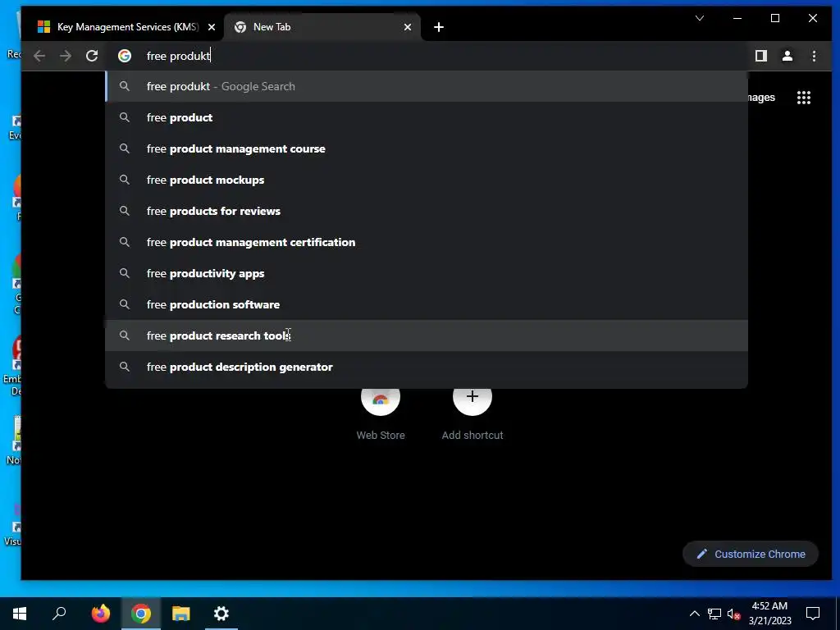
Task: Open the Images link on new tab
Action: pyautogui.click(x=761, y=98)
